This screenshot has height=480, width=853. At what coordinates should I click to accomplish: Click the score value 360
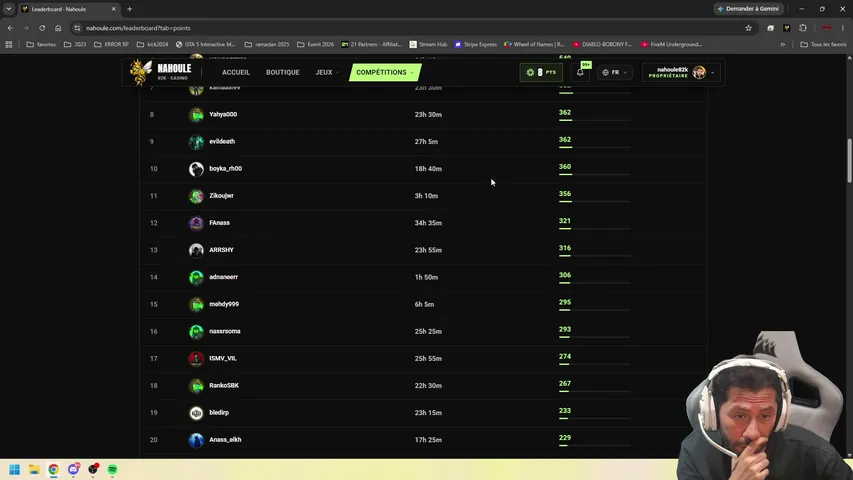(565, 167)
